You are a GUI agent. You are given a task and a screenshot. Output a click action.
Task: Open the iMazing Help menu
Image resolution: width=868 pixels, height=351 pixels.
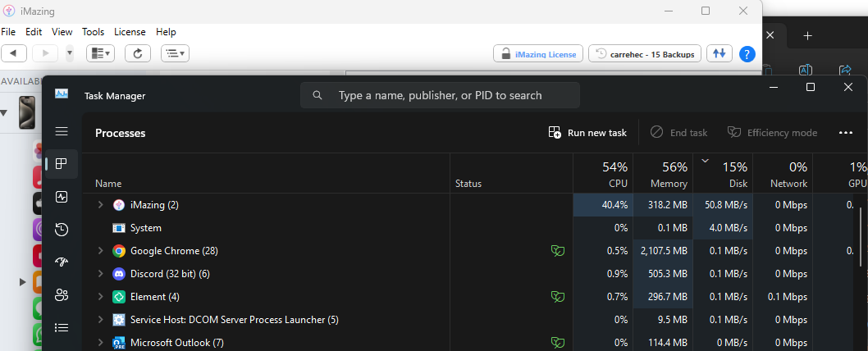click(166, 32)
